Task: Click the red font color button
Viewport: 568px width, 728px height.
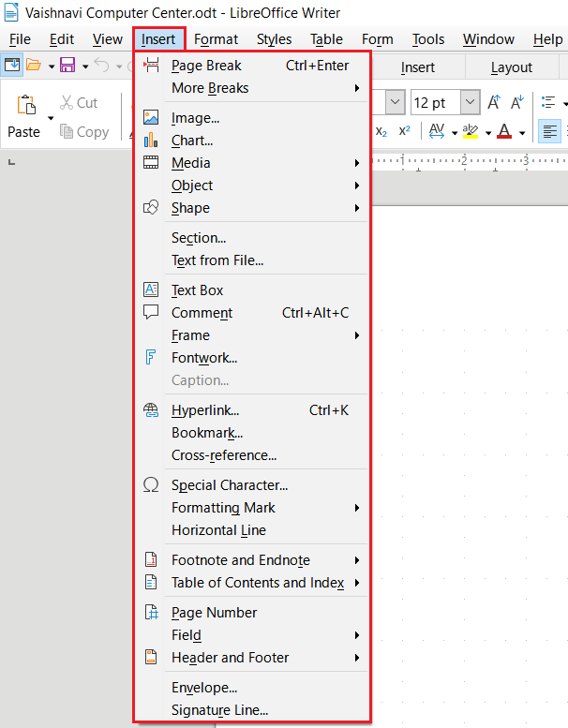Action: click(x=504, y=131)
